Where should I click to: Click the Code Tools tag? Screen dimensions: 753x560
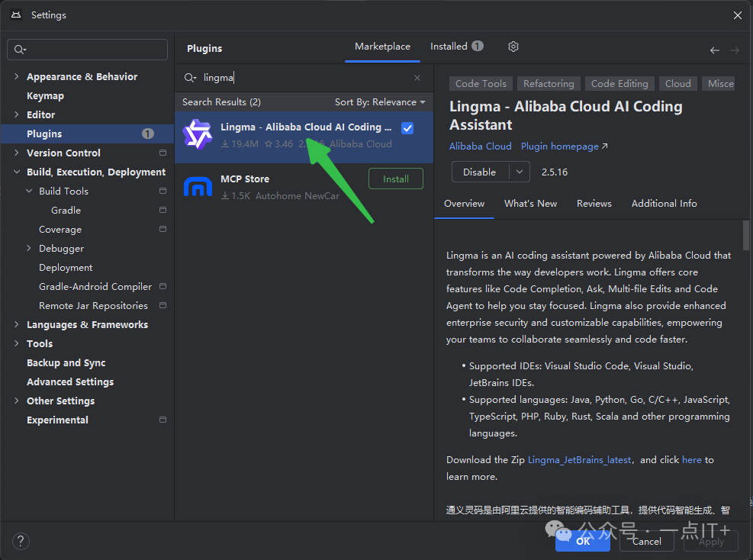click(481, 84)
